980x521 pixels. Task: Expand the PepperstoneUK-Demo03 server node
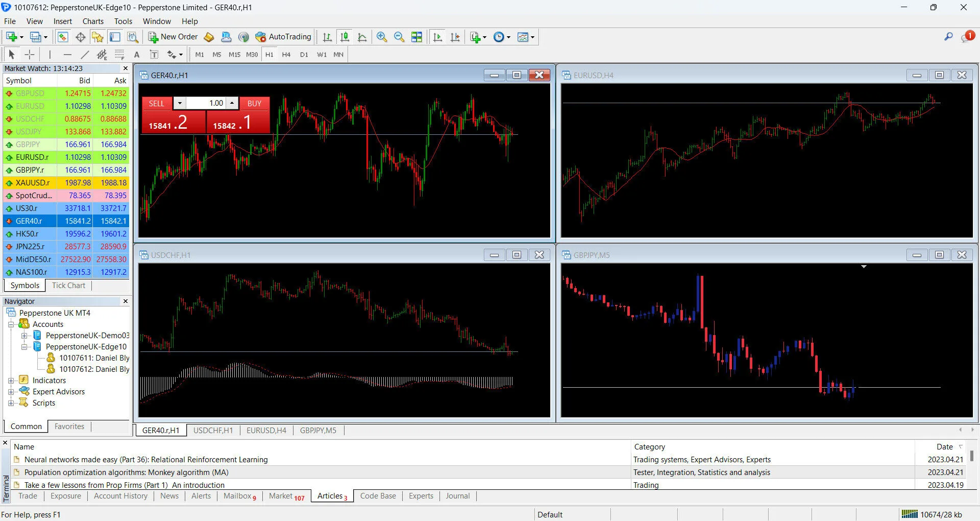click(x=24, y=336)
